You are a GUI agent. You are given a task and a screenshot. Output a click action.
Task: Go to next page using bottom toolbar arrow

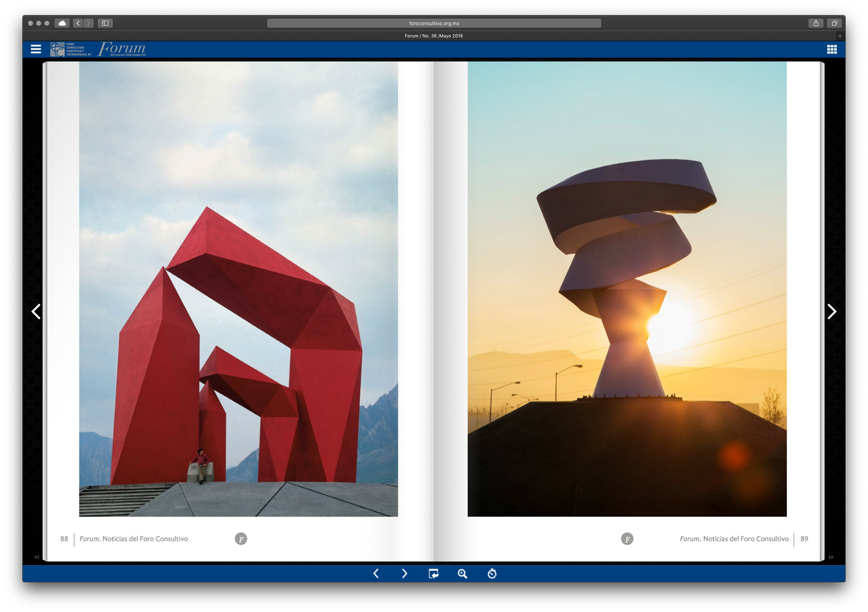(405, 574)
